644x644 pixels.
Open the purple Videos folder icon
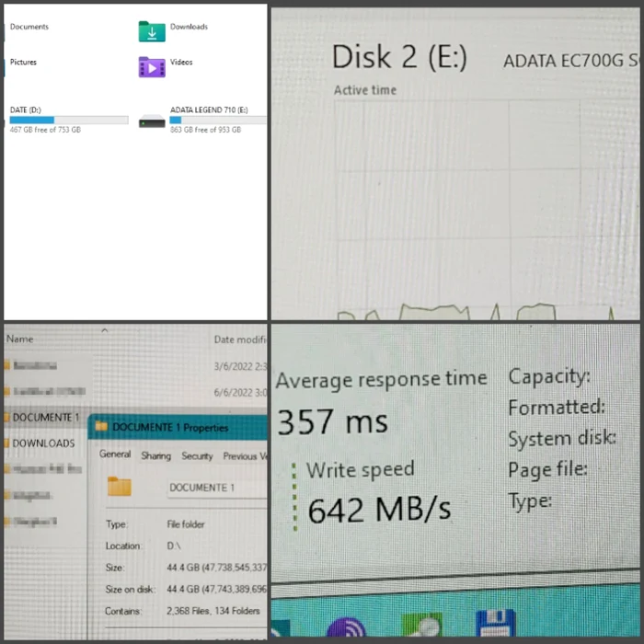pos(152,67)
